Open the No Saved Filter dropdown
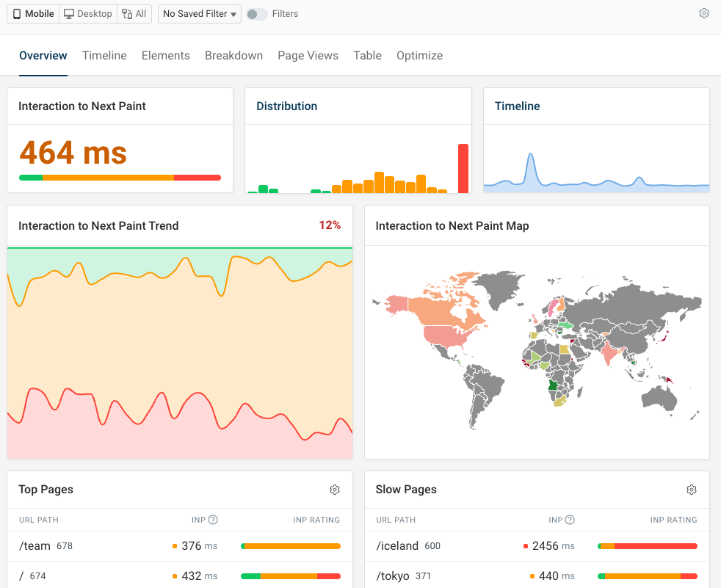Screen dimensions: 721x588 (199, 13)
